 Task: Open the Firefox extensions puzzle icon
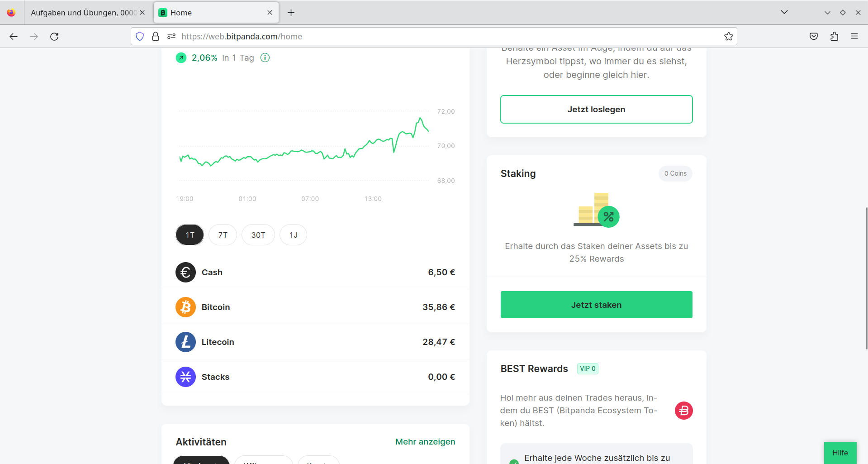(x=834, y=37)
